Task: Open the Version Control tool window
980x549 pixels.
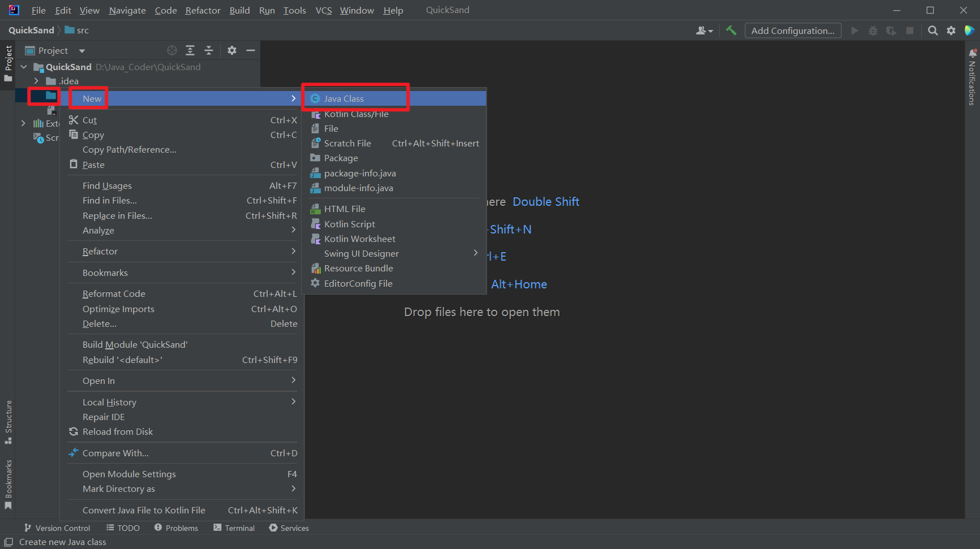Action: (x=57, y=528)
